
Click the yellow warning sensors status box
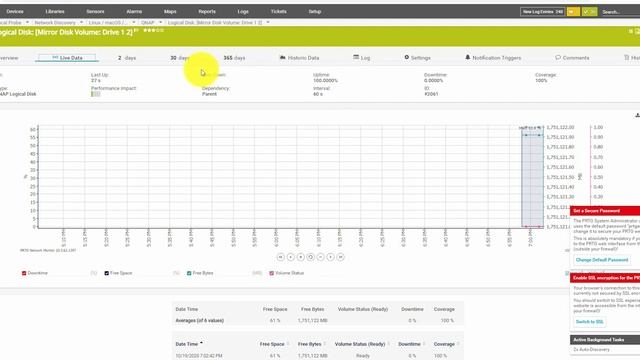click(x=573, y=12)
